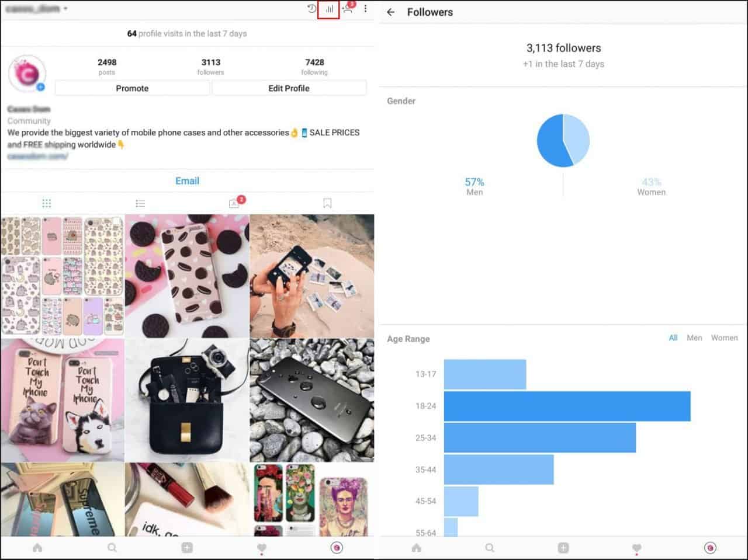Screen dimensions: 748x560
Task: Open the options menu via three-dot icon
Action: pyautogui.click(x=366, y=9)
